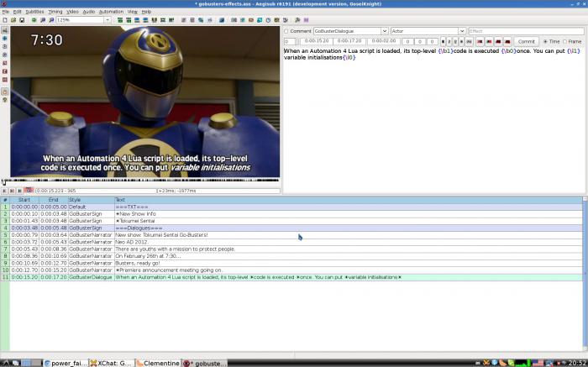Open the Kanji Timer icon
This screenshot has height=367, width=588.
pos(276,20)
